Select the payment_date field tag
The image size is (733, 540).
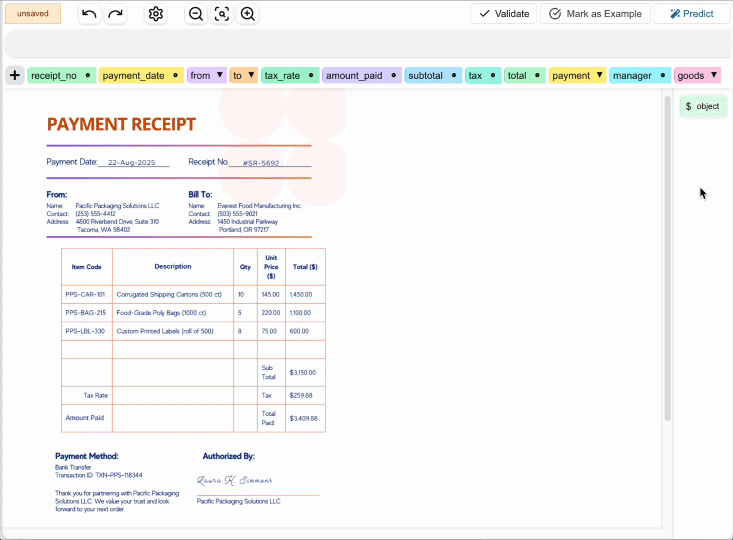133,75
